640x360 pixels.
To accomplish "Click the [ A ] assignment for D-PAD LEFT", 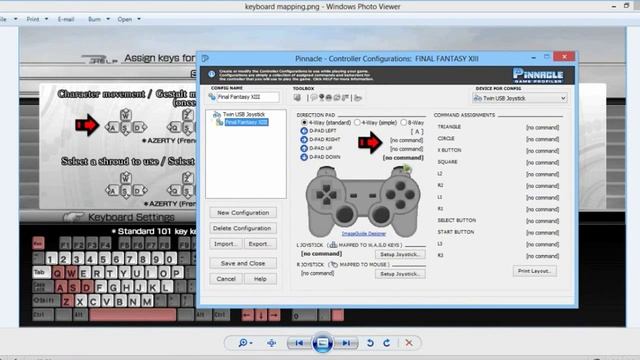I will point(417,131).
